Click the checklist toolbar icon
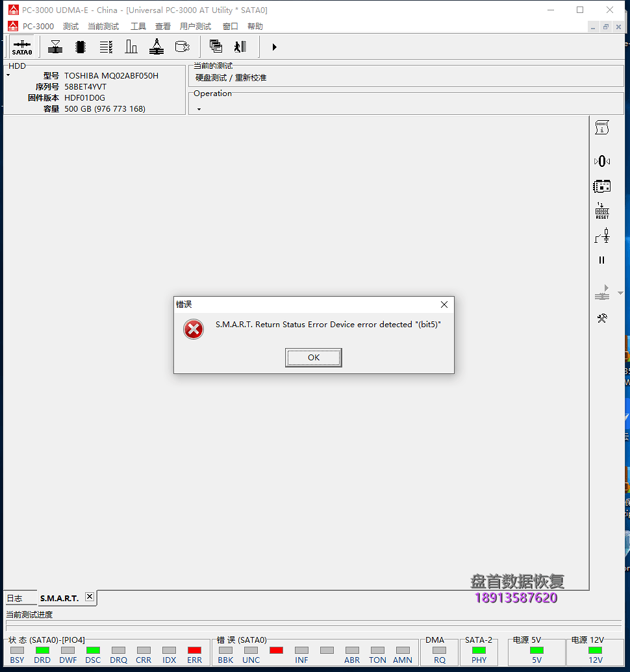Screen dimensions: 630x672 tap(106, 47)
